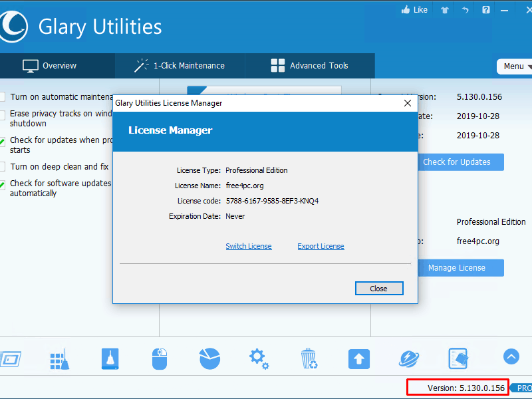Uncheck Check for software updates automatically
The image size is (532, 399).
2,185
